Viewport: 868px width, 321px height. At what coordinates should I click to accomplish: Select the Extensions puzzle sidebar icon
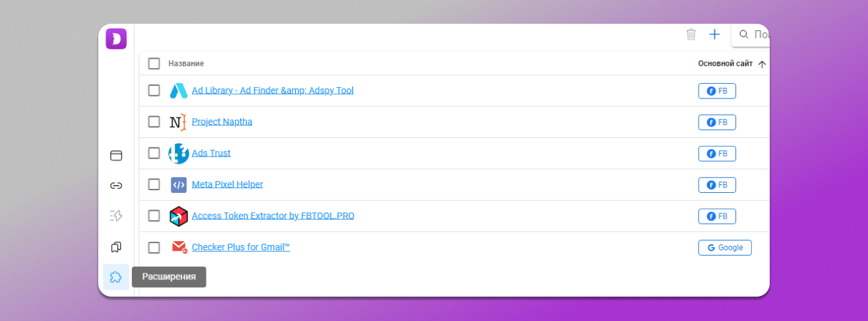point(116,277)
